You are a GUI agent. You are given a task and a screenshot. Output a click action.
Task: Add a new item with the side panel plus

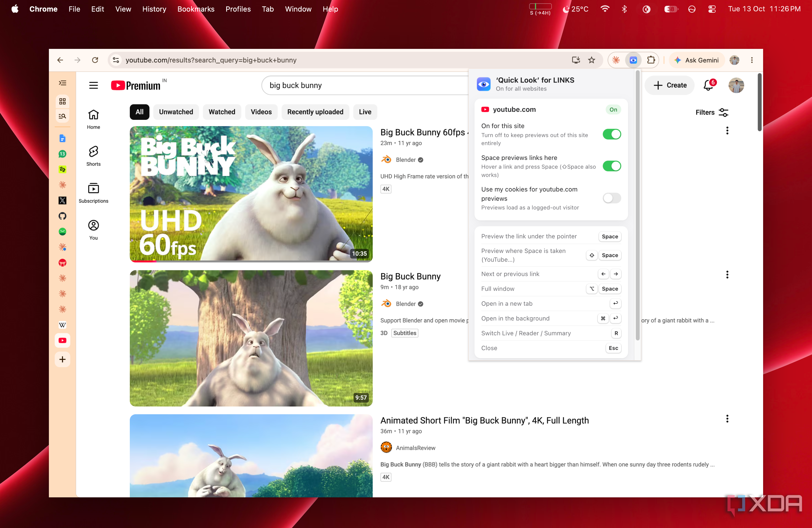(62, 359)
